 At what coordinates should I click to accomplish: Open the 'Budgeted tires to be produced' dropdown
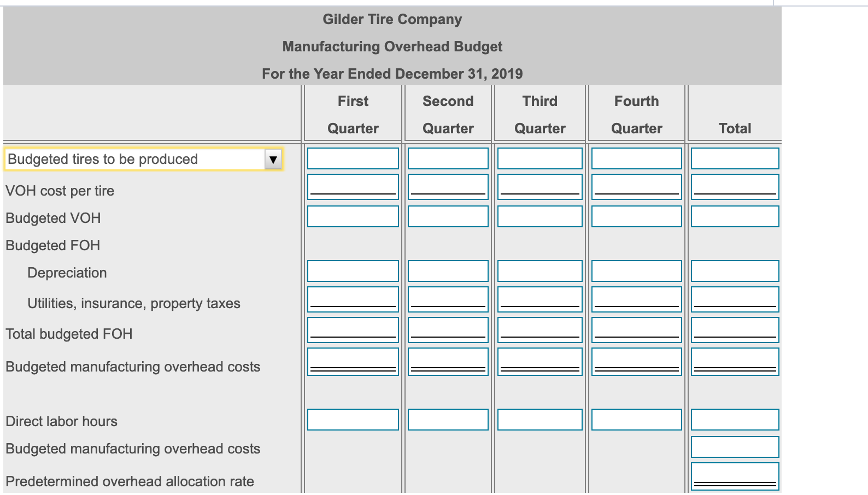point(142,160)
